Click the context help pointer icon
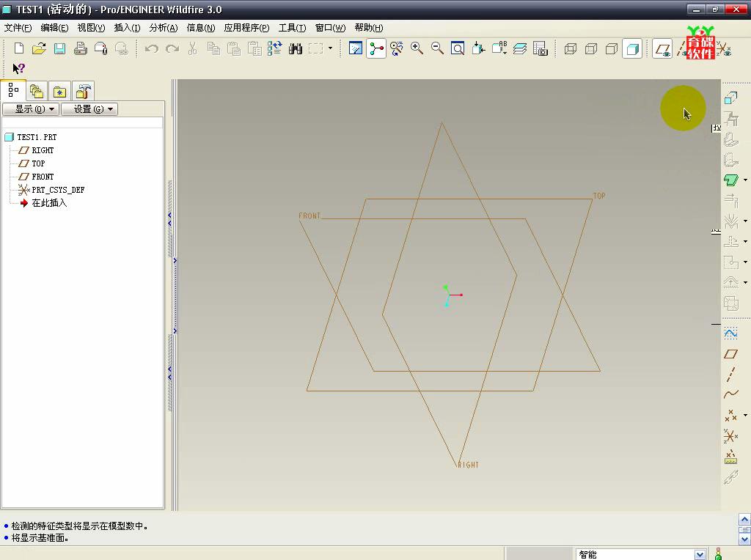Viewport: 751px width, 560px height. tap(18, 69)
